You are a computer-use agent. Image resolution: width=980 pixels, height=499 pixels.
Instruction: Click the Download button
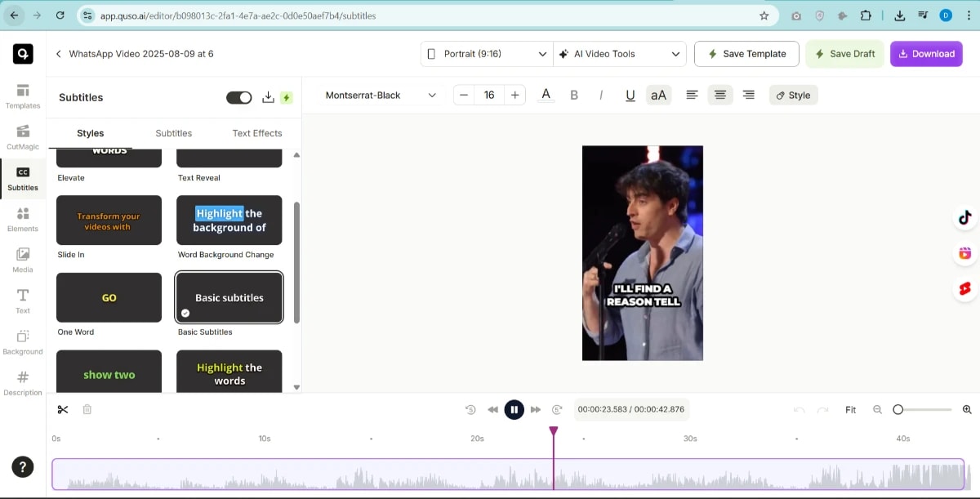926,54
